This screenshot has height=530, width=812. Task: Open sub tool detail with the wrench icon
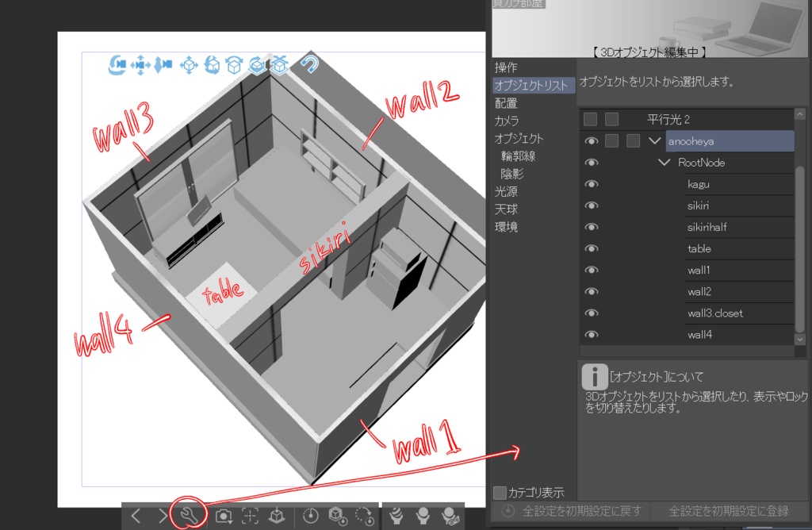tap(189, 516)
